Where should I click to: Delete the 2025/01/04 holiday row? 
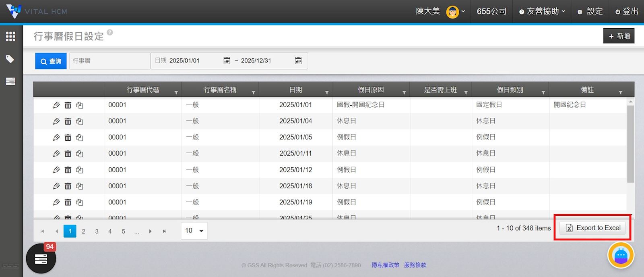tap(68, 121)
